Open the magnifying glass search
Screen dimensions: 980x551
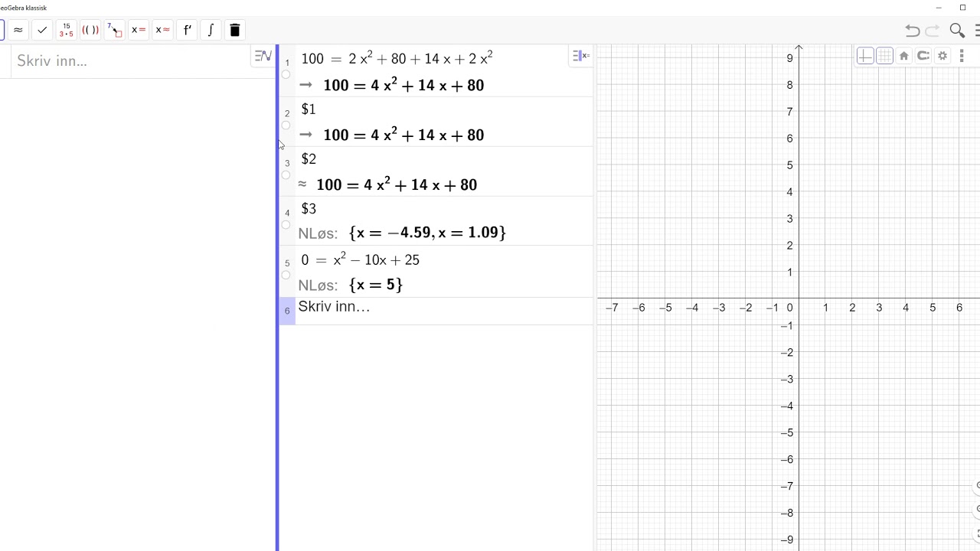(x=957, y=31)
